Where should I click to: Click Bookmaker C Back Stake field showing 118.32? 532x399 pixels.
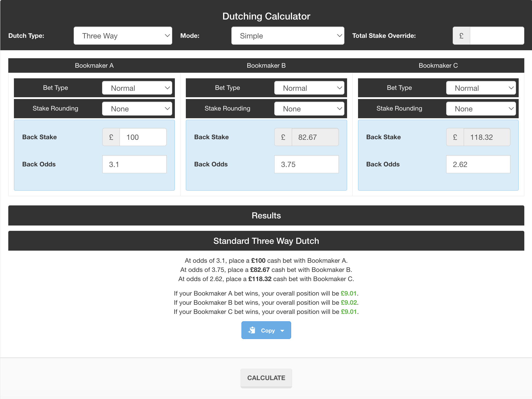pos(487,137)
